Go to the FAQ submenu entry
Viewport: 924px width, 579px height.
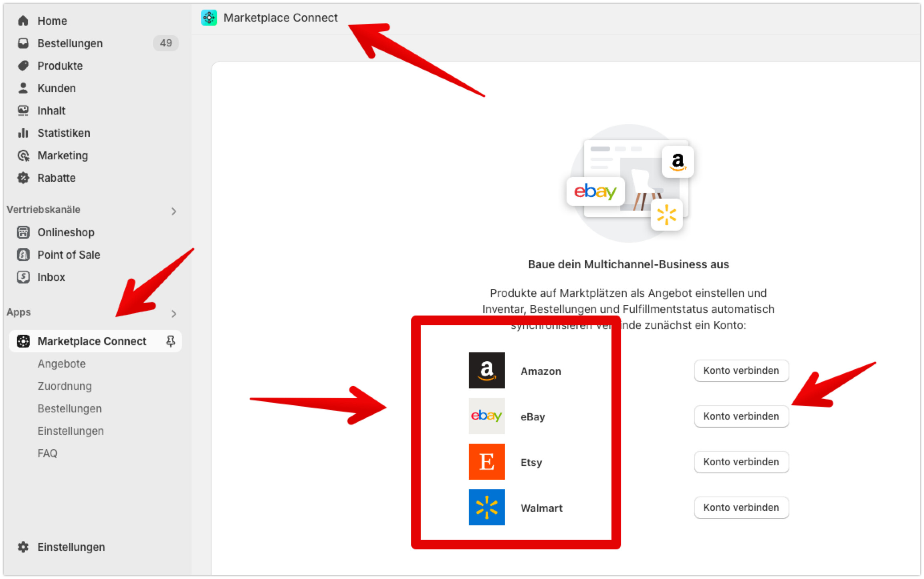[47, 453]
